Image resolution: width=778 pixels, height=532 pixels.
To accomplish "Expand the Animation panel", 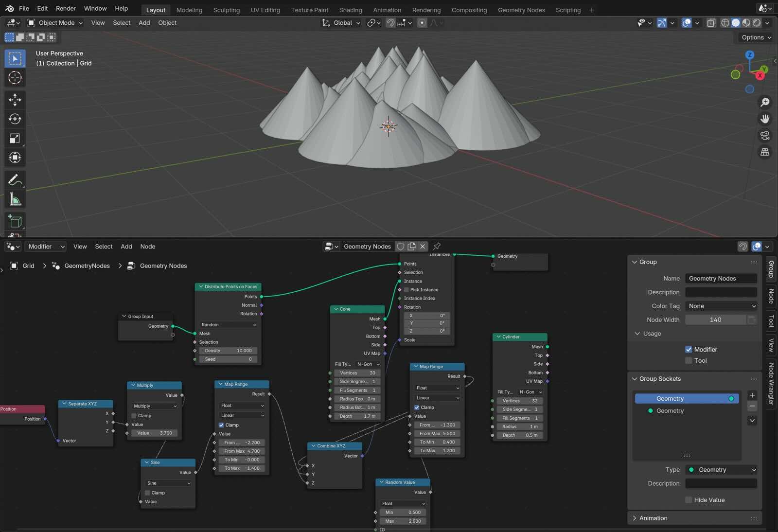I will click(653, 518).
